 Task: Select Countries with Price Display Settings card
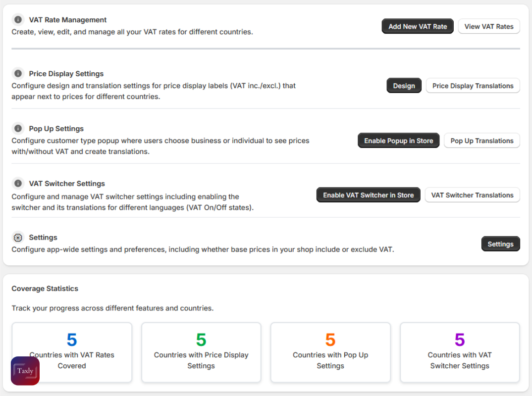pyautogui.click(x=201, y=352)
